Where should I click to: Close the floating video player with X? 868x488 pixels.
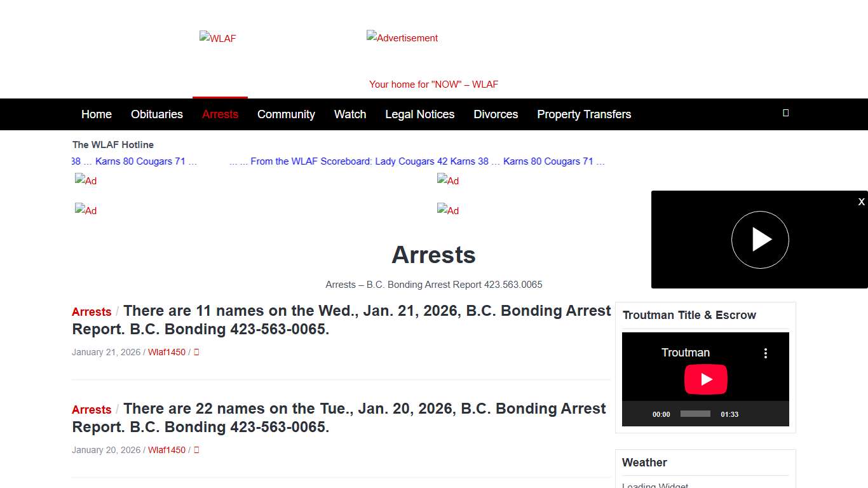click(861, 201)
